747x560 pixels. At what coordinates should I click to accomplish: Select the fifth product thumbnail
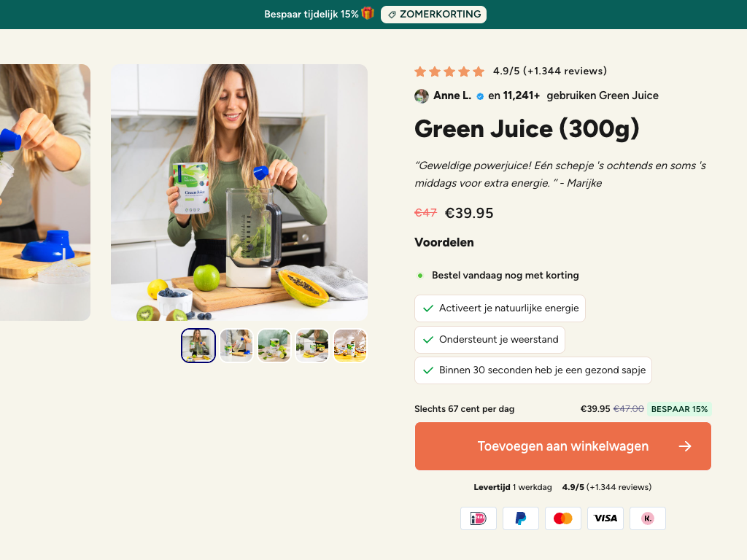coord(350,346)
